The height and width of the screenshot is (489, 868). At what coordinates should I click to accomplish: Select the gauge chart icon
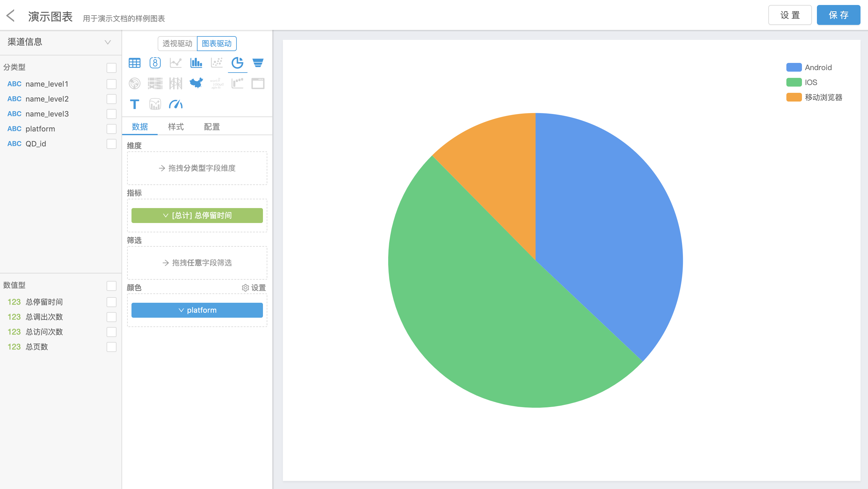pos(175,104)
